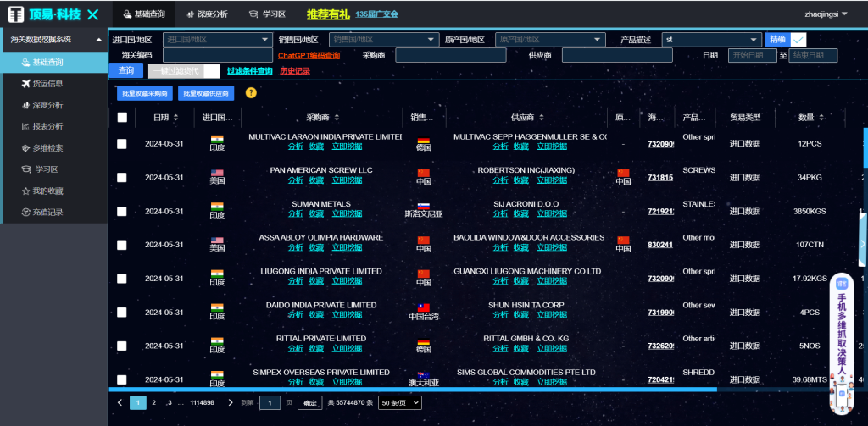Open 我的收藏 star icon in sidebar
The image size is (868, 426).
25,191
